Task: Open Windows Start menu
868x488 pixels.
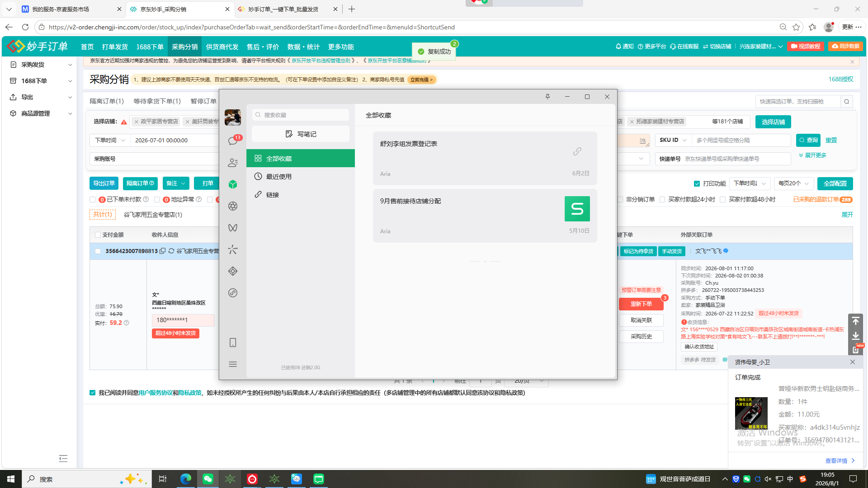Action: pyautogui.click(x=11, y=479)
